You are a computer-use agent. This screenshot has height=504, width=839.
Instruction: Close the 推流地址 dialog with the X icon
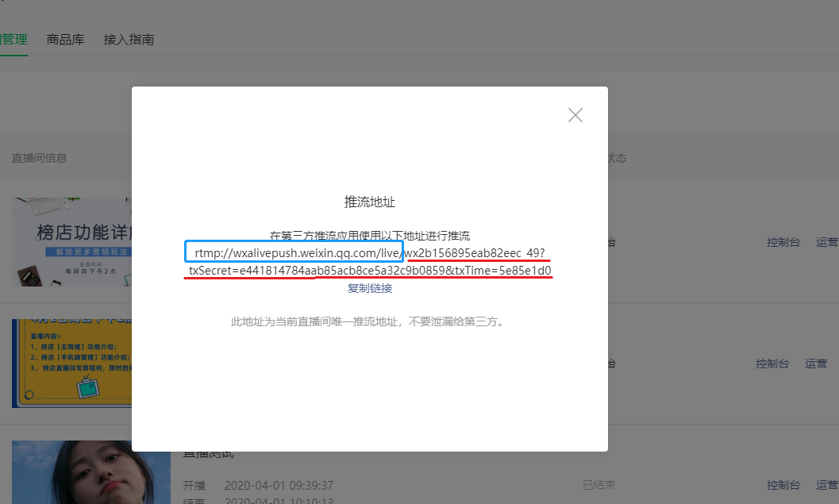[x=575, y=115]
